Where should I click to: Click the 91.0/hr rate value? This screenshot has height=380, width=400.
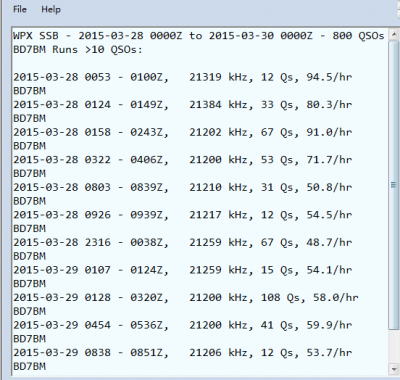(x=329, y=132)
